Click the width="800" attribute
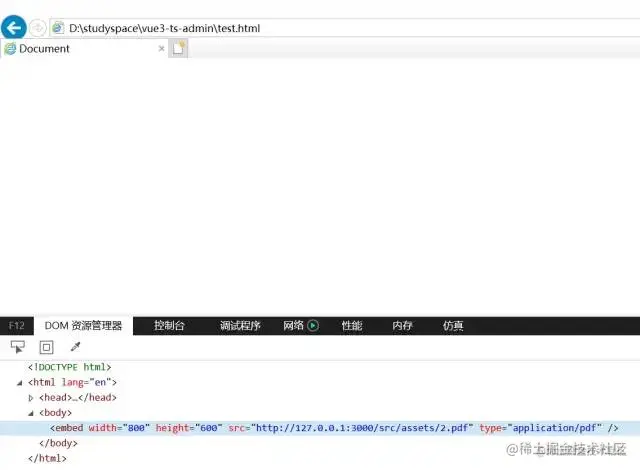 pyautogui.click(x=119, y=428)
